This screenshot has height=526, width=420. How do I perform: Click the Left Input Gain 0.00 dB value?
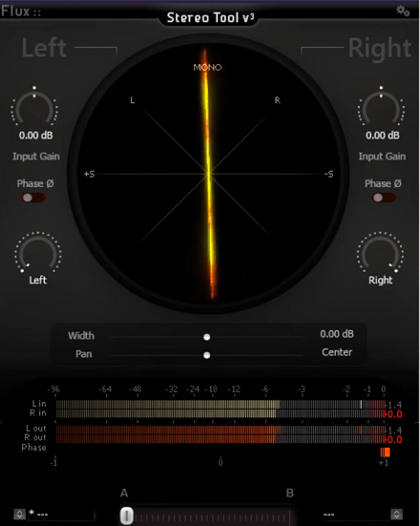[35, 136]
